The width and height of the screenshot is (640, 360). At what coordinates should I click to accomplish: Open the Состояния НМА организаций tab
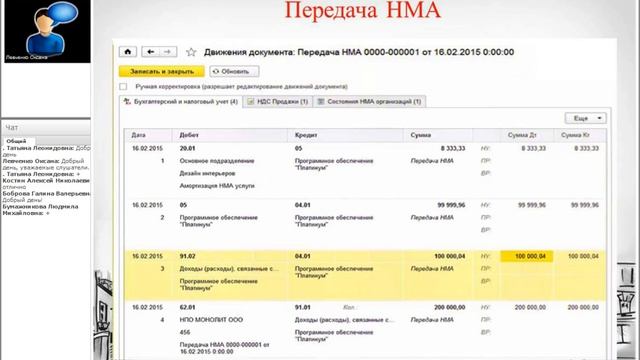369,102
